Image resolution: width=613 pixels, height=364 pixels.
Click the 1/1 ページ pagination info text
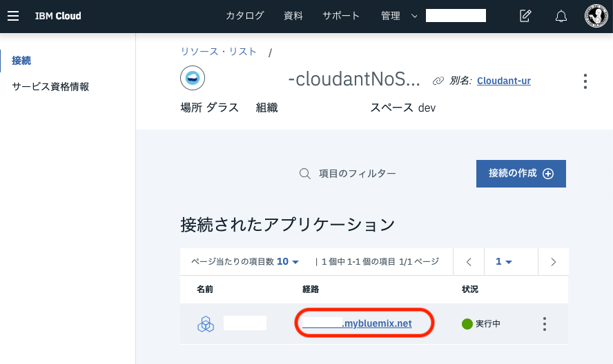419,262
